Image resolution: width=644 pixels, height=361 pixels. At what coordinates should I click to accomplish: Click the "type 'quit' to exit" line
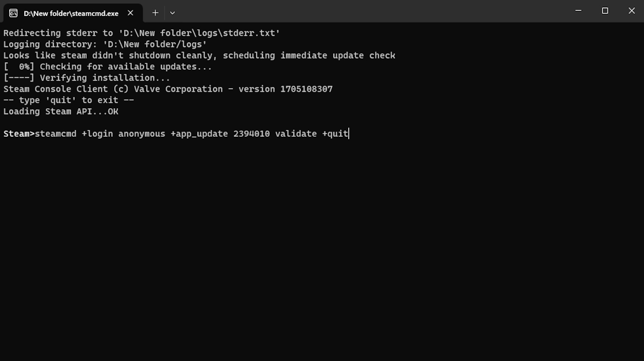pos(69,101)
